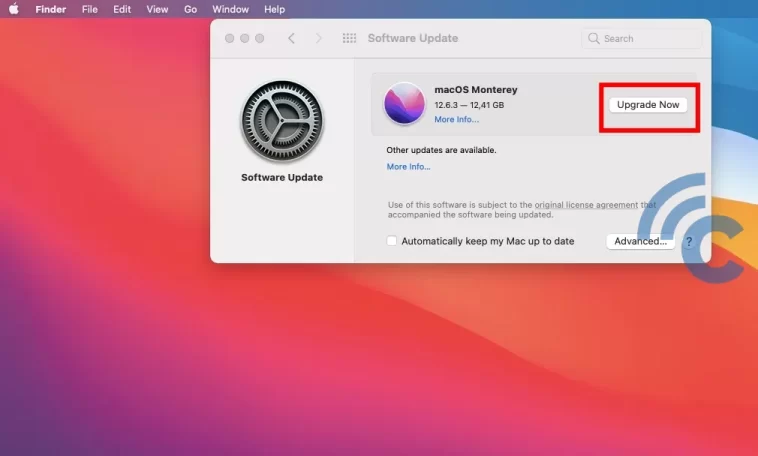Screen dimensions: 758x456
Task: Open the Finder menu
Action: (x=50, y=9)
